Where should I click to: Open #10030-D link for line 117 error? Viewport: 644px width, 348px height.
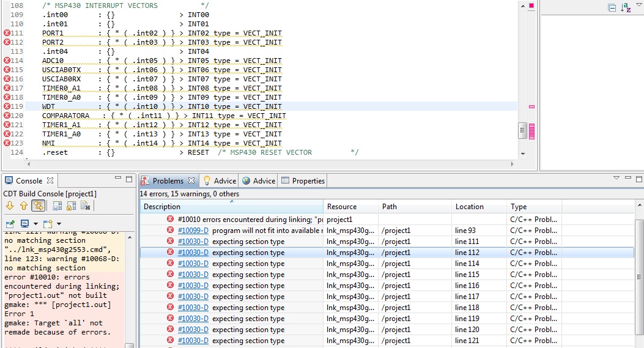point(193,297)
